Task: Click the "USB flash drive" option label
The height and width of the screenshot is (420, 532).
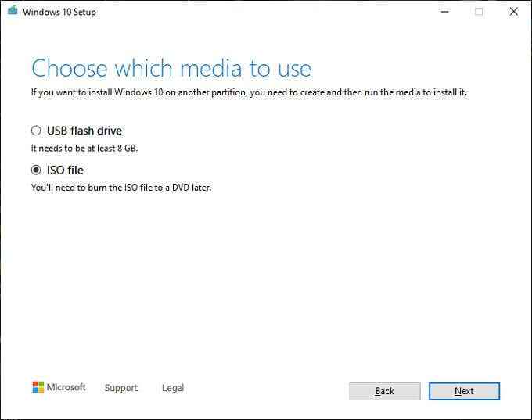Action: [84, 131]
